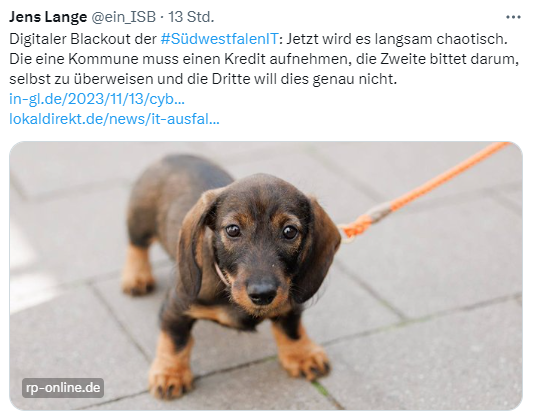Click the puppy's front paw near rp-online.de label
The image size is (537, 419).
[x=170, y=376]
